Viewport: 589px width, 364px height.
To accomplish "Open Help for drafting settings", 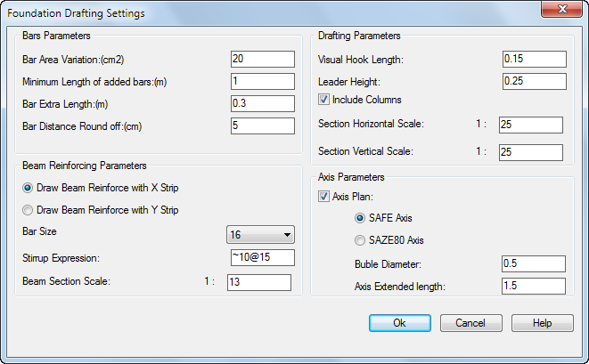I will [x=543, y=323].
